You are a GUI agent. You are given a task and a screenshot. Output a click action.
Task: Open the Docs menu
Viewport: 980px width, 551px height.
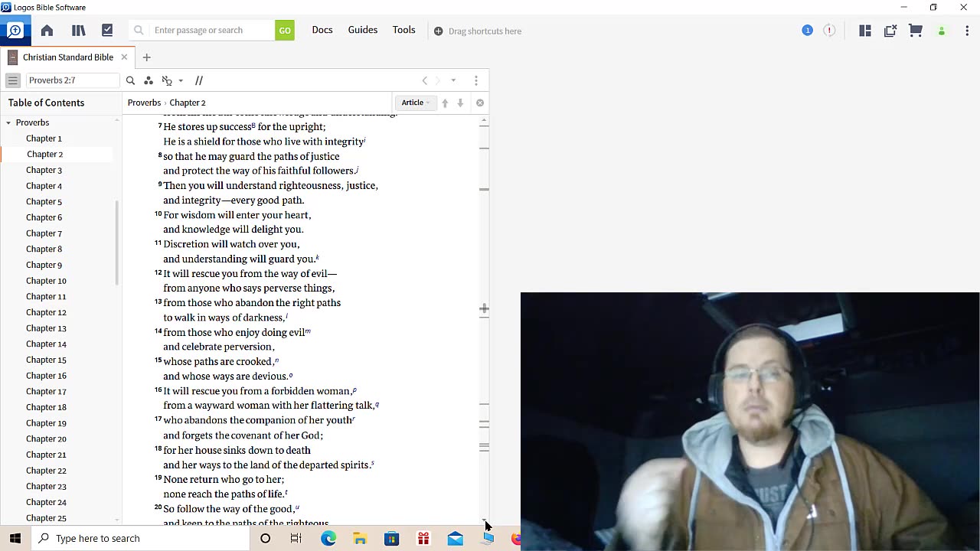coord(322,30)
